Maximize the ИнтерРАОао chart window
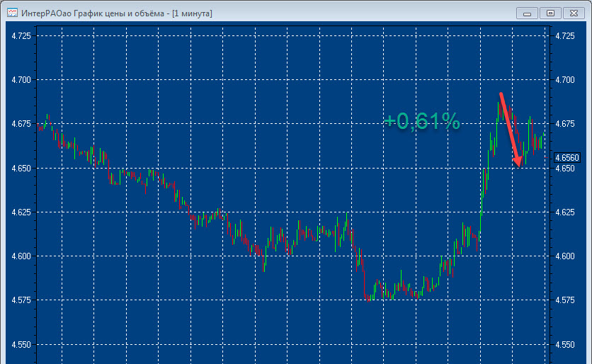The width and height of the screenshot is (592, 364). click(550, 13)
